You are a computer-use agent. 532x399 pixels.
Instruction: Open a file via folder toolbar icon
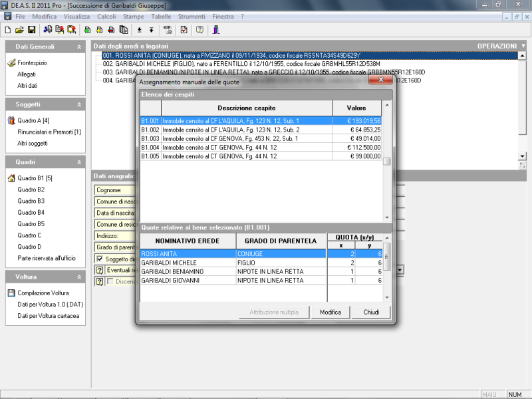click(19, 30)
